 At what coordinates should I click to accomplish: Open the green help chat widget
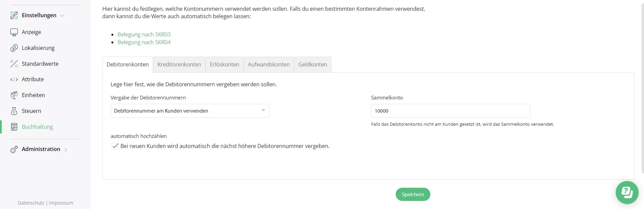[627, 192]
